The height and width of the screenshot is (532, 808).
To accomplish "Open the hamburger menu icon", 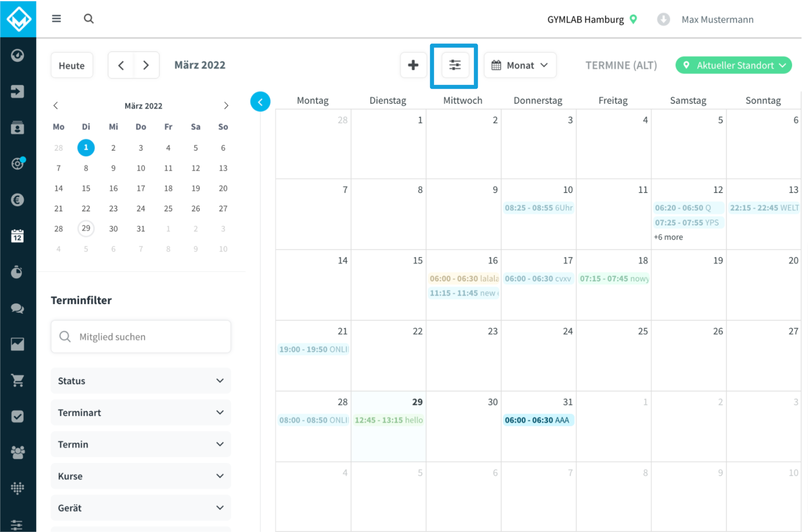I will tap(56, 19).
